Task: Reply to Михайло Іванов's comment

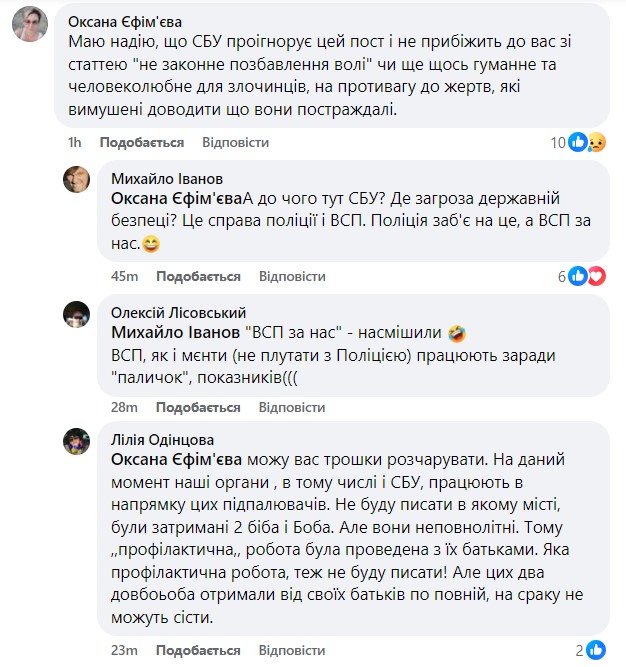Action: (292, 277)
